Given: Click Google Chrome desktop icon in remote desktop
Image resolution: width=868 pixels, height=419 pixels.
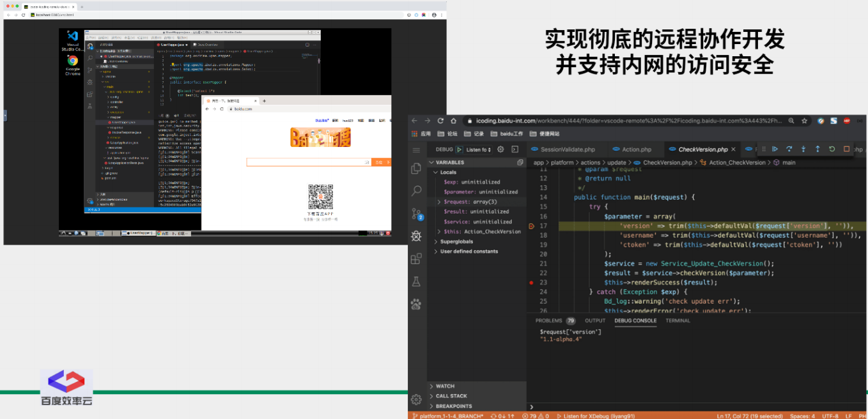Looking at the screenshot, I should point(72,65).
